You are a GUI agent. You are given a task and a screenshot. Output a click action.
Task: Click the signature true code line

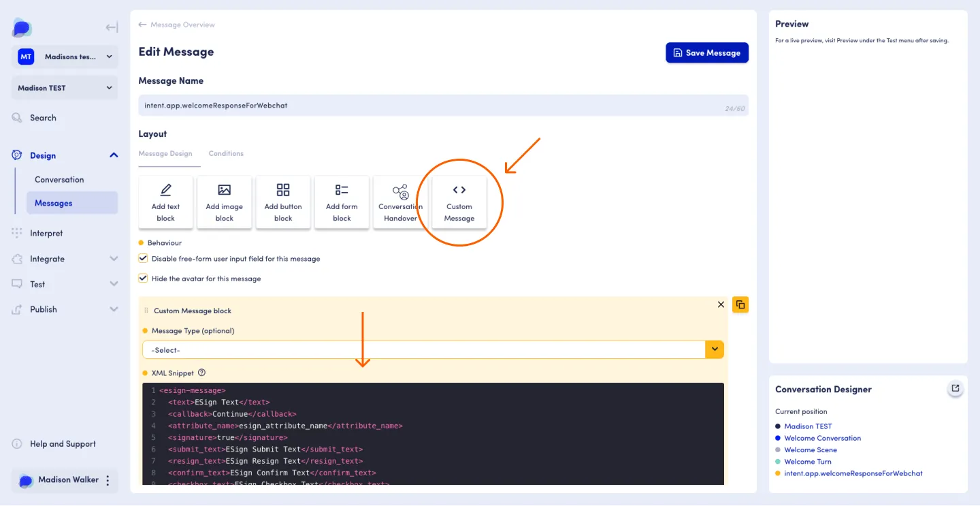pyautogui.click(x=228, y=437)
